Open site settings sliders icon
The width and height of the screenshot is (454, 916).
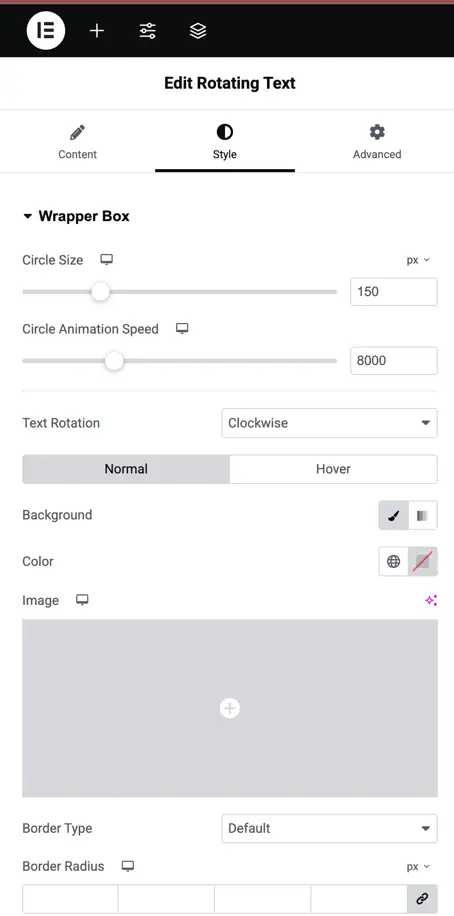147,31
